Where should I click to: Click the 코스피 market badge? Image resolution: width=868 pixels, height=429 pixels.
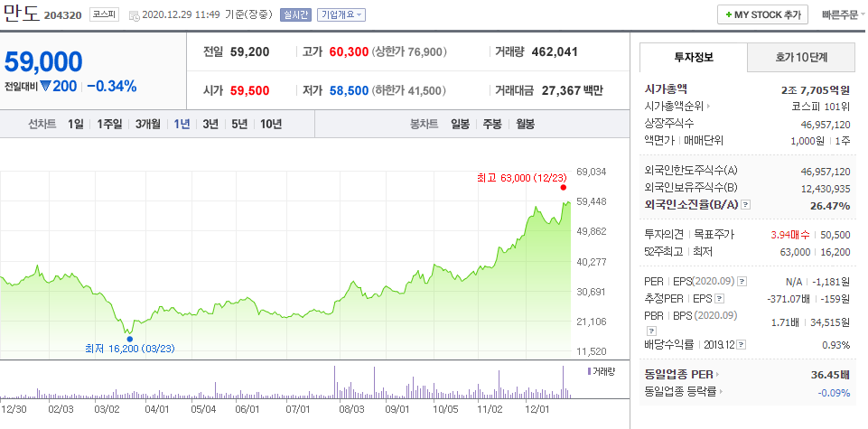(104, 15)
